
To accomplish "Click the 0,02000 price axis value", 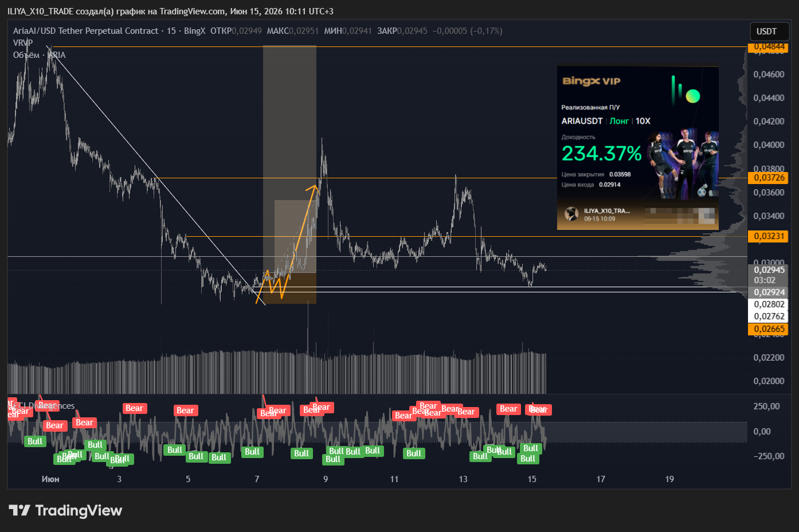I will point(769,381).
